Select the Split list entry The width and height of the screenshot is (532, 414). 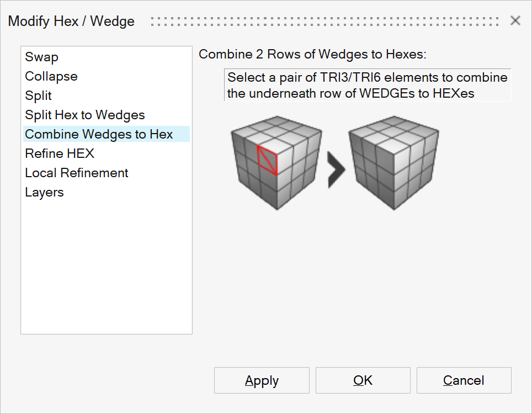click(x=39, y=96)
